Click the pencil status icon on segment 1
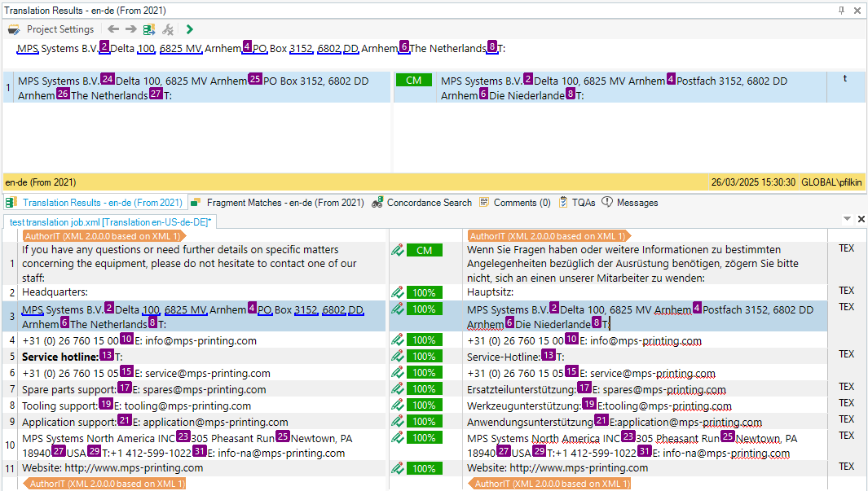 (x=398, y=250)
